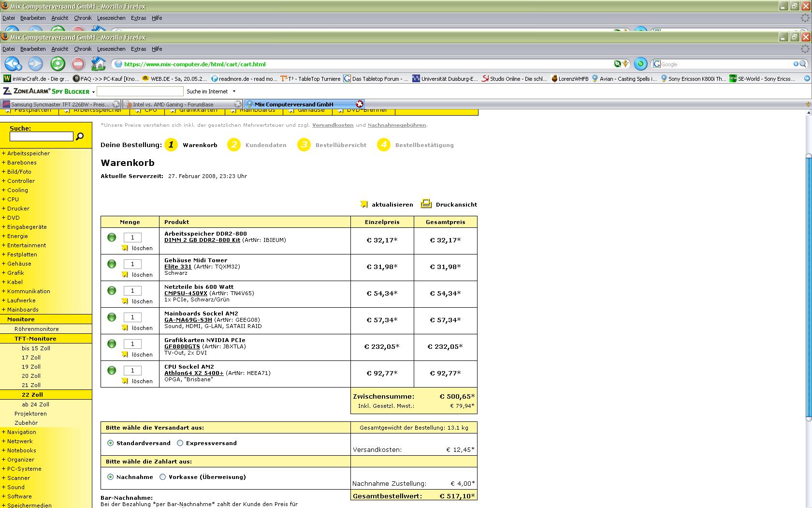Screen dimensions: 812x508
Task: Open the Firefox home page icon
Action: point(98,64)
